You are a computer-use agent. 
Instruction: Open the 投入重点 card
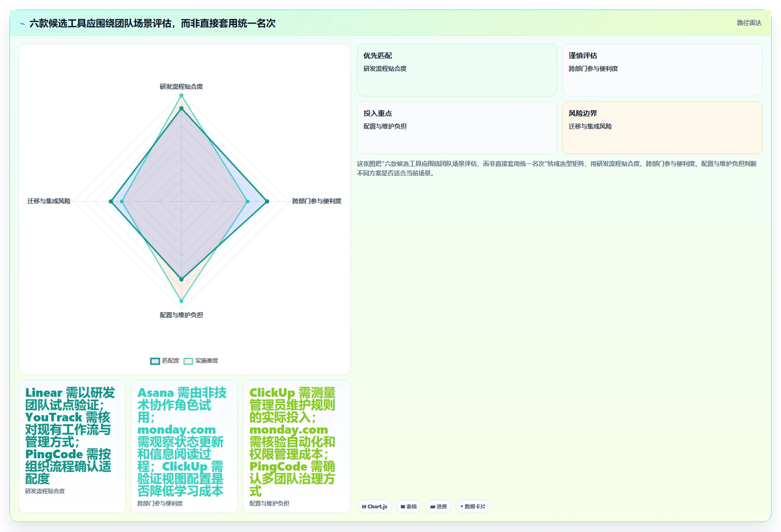point(457,128)
